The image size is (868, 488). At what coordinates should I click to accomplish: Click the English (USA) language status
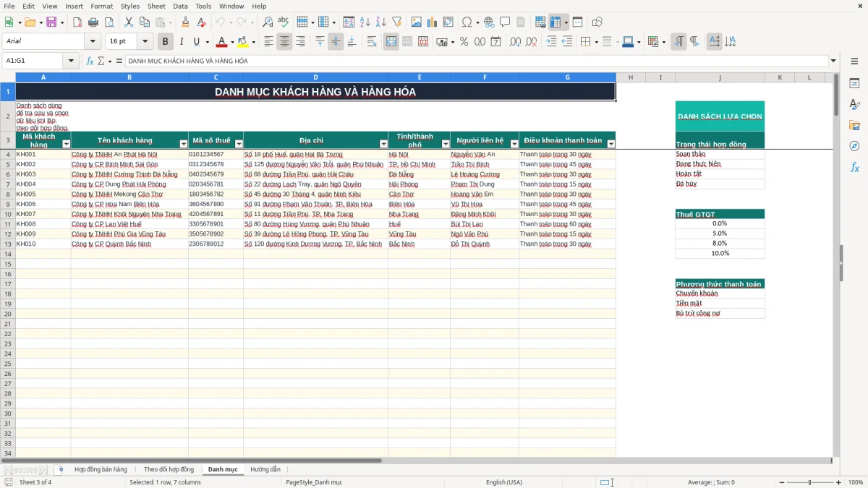(x=503, y=482)
